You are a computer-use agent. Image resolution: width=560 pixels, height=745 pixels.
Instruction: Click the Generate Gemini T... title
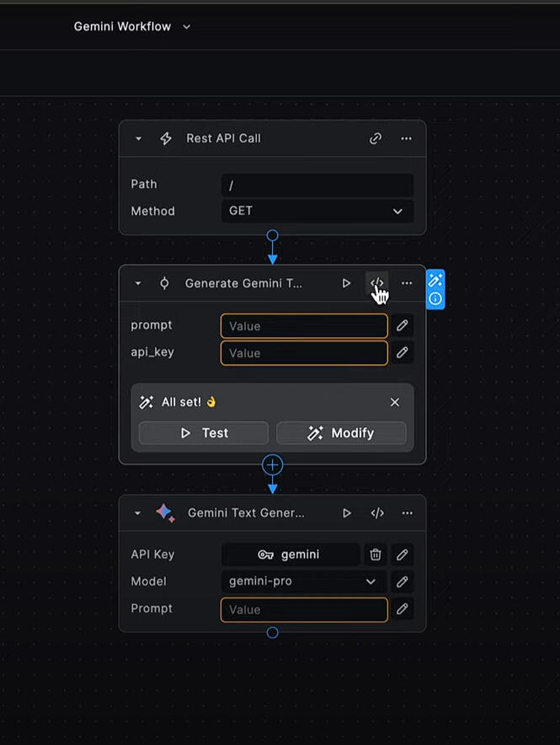[243, 284]
